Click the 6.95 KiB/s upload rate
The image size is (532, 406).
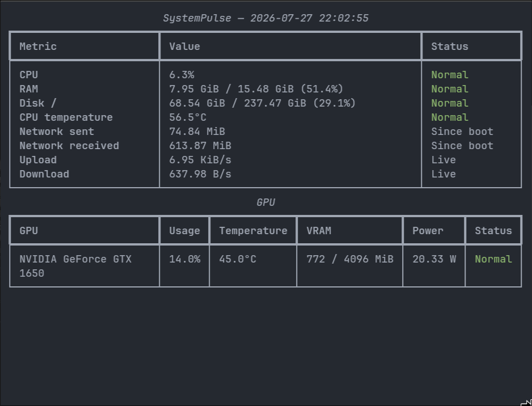(x=200, y=160)
